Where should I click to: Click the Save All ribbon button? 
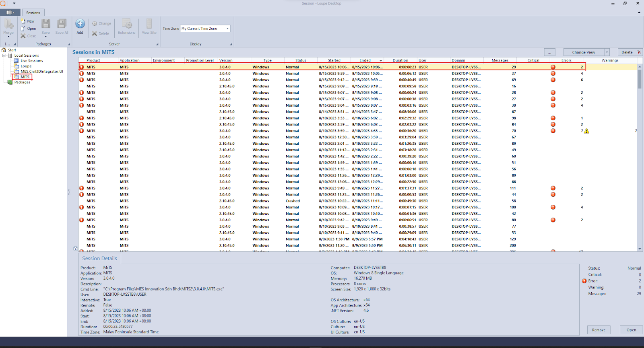pyautogui.click(x=62, y=27)
